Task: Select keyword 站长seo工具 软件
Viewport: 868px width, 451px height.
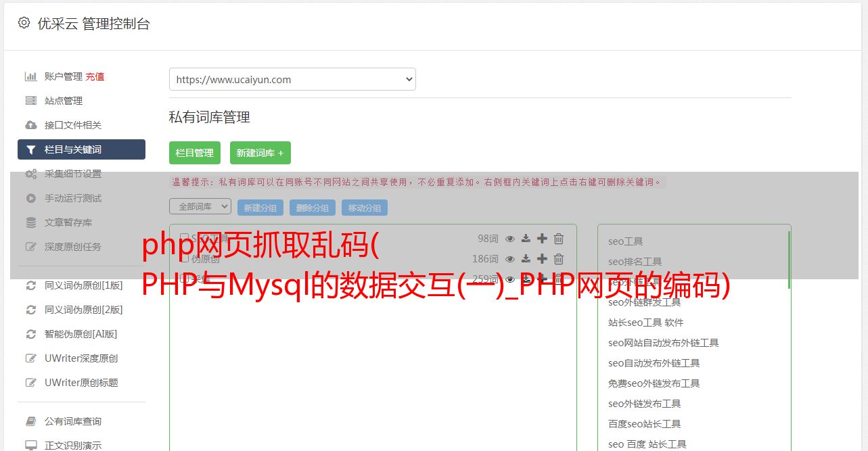Action: 646,323
